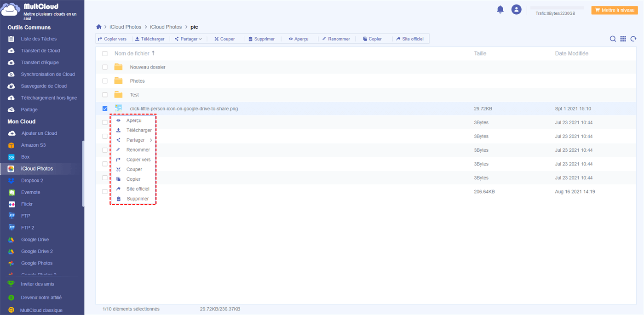
Task: Click the notification bell icon
Action: tap(500, 9)
